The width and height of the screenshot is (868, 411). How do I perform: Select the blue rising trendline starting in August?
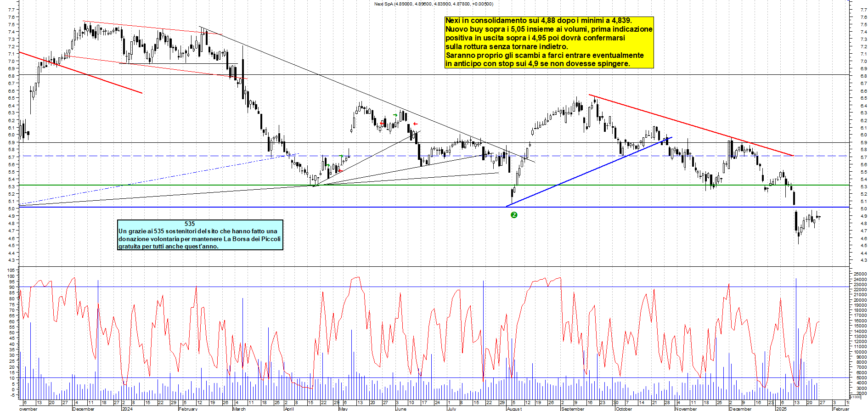[x=589, y=172]
